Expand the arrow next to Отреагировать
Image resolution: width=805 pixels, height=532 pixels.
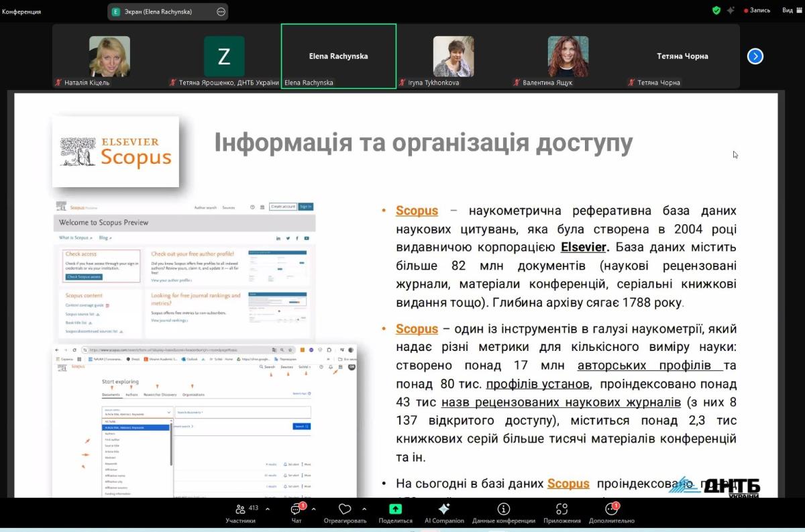[x=364, y=509]
